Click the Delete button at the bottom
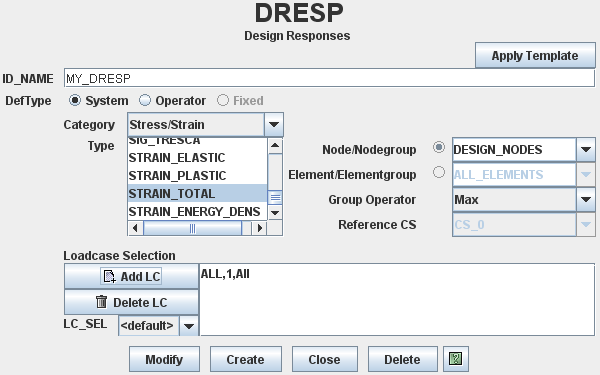600x375 pixels. (x=402, y=359)
